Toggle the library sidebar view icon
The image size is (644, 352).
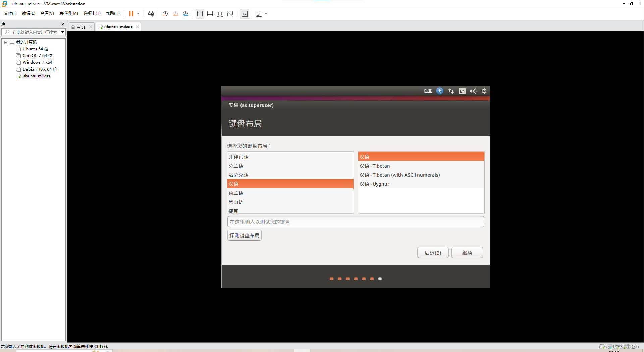click(x=200, y=14)
